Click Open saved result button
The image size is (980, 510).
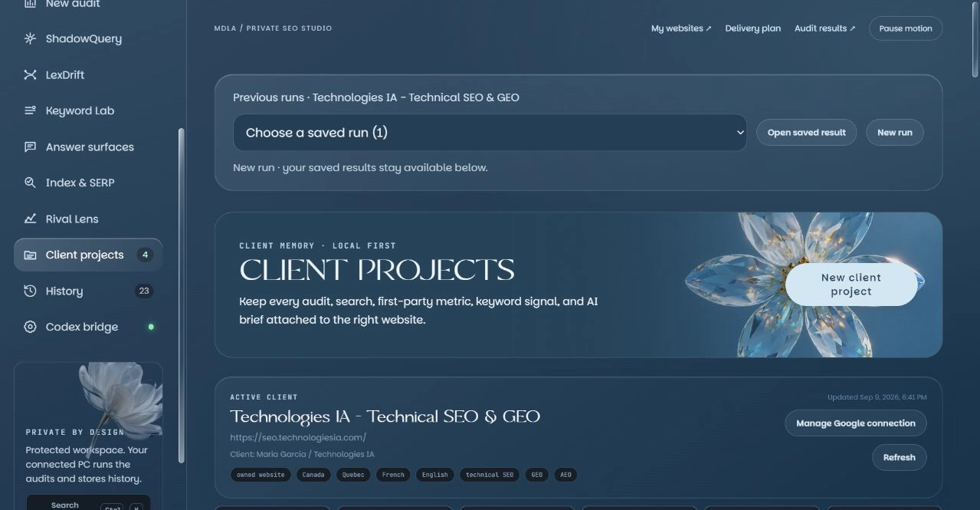tap(806, 133)
